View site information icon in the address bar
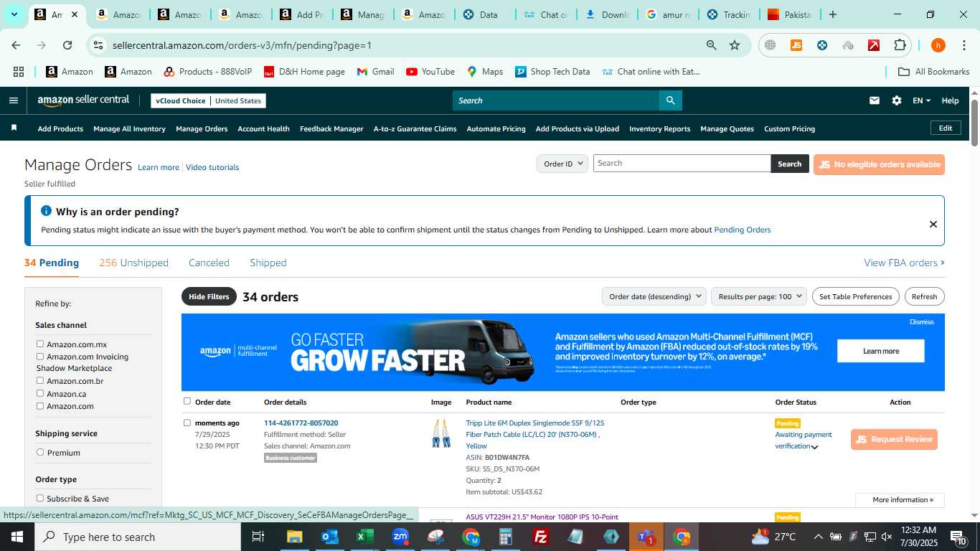The height and width of the screenshot is (551, 980). [98, 45]
